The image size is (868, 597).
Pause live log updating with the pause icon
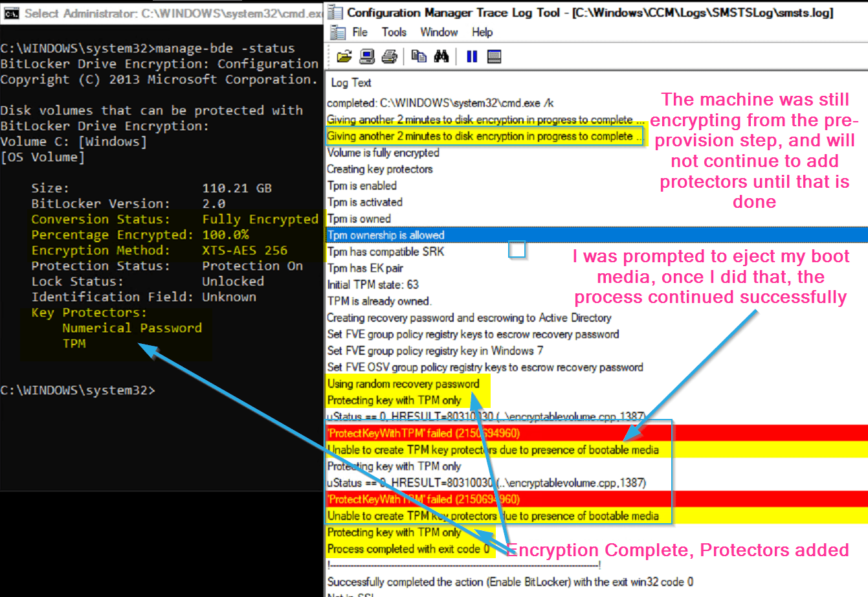[x=471, y=56]
